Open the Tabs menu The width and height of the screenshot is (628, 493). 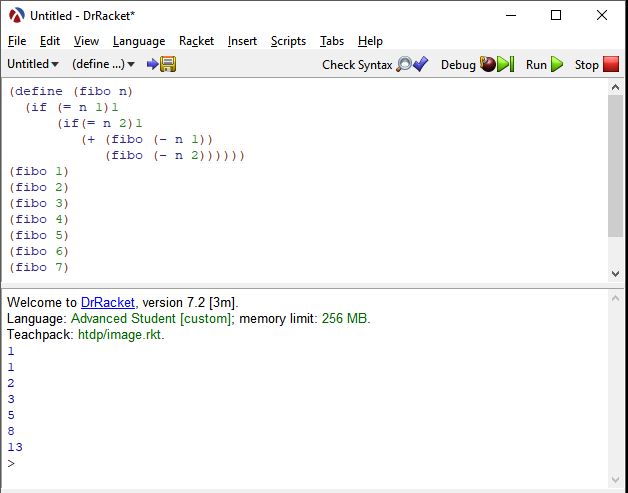click(x=332, y=41)
